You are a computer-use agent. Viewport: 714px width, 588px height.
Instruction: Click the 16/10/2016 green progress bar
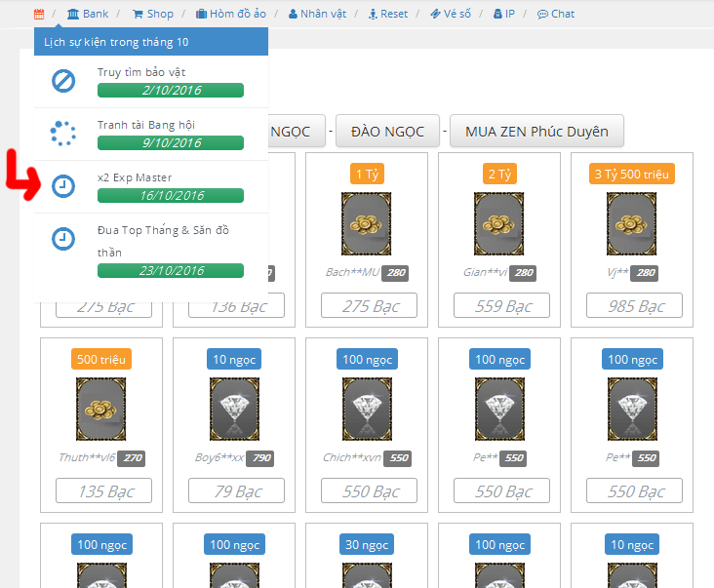[x=171, y=196]
